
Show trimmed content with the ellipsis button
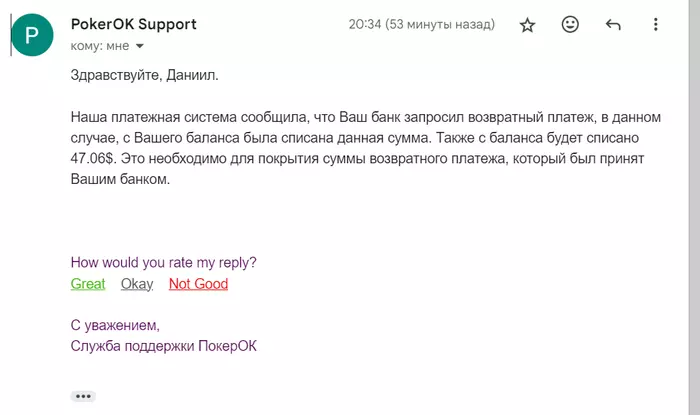click(x=82, y=396)
